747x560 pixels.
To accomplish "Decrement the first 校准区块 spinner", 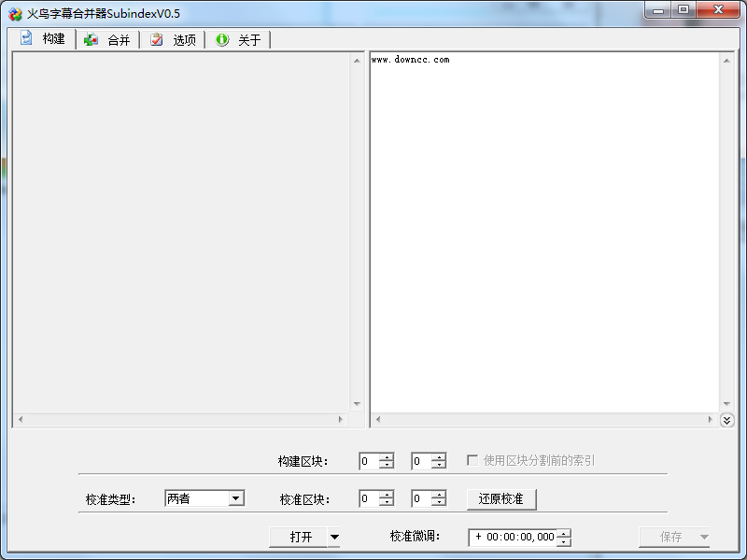I will (387, 502).
